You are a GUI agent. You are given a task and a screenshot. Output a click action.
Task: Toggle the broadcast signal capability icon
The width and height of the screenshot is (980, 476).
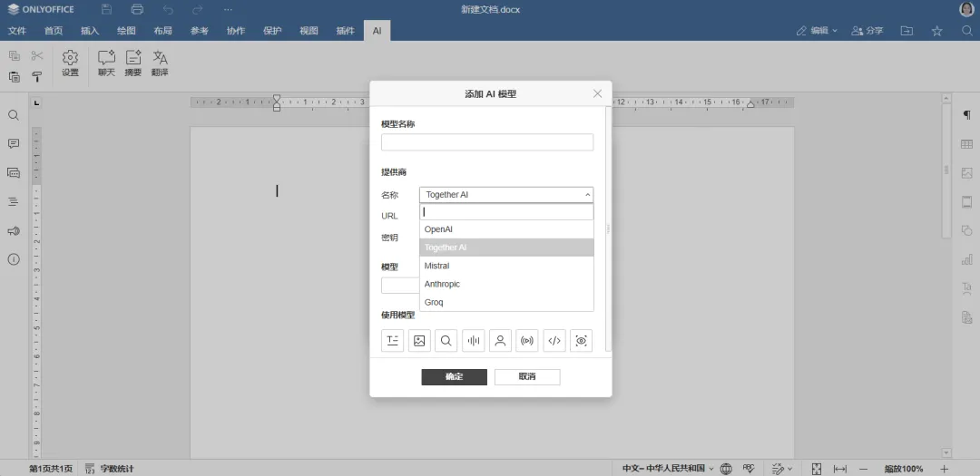[x=527, y=340]
